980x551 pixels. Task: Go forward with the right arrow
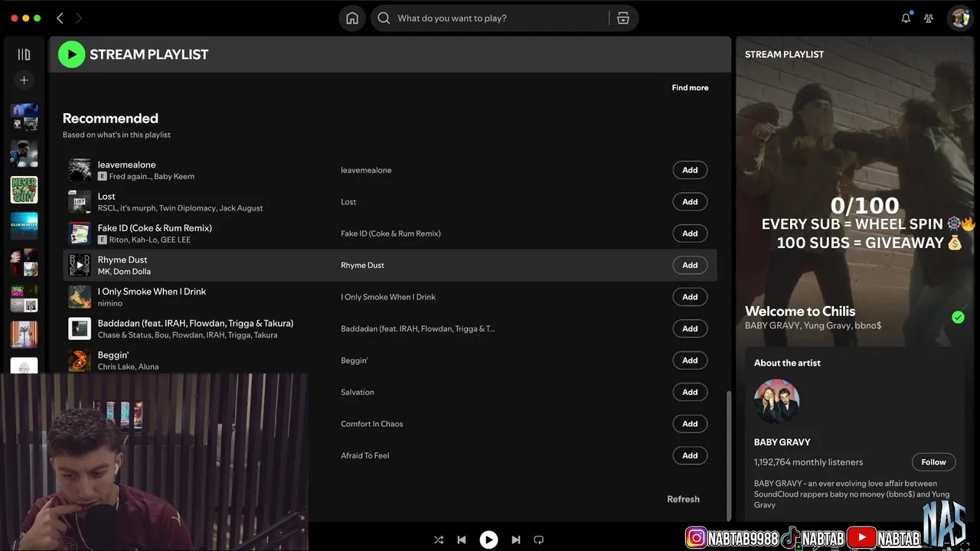coord(79,18)
